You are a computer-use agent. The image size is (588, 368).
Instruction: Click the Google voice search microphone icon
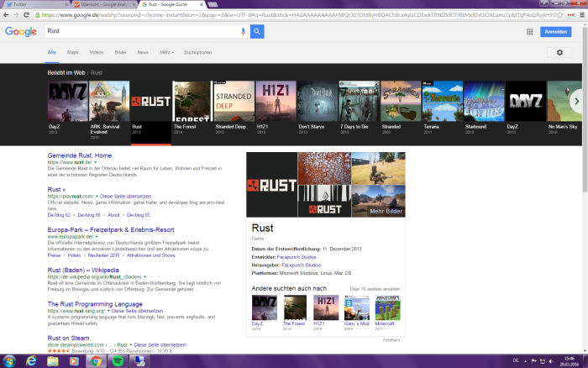[243, 32]
